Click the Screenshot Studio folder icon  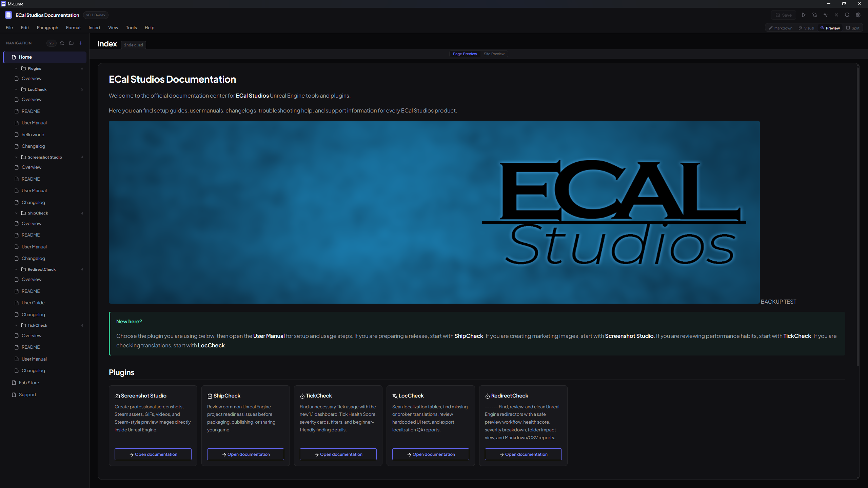[x=23, y=157]
